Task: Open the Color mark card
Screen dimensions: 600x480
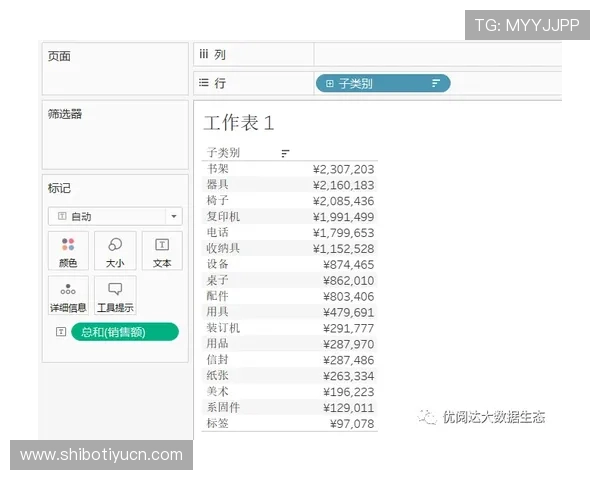Action: pyautogui.click(x=68, y=251)
